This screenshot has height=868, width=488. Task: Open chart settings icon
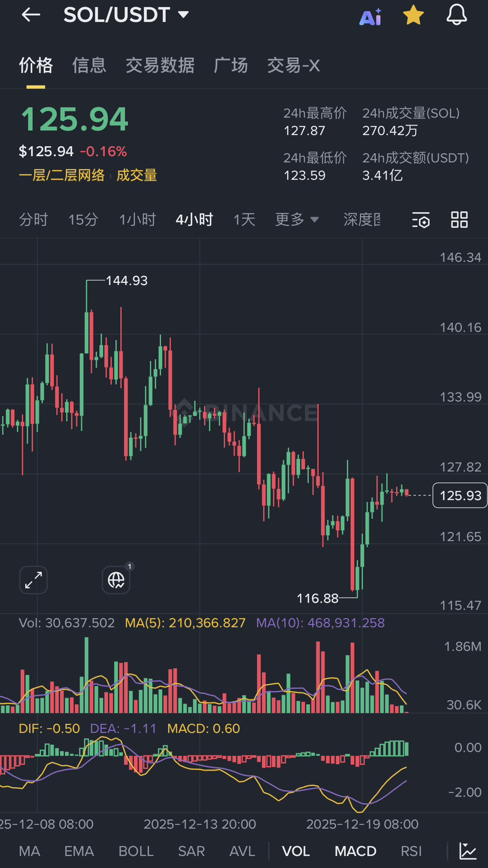421,220
